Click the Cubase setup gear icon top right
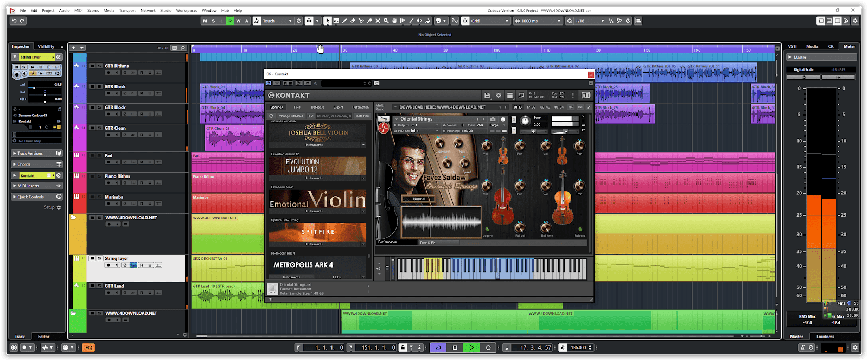The image size is (868, 361). pos(856,21)
